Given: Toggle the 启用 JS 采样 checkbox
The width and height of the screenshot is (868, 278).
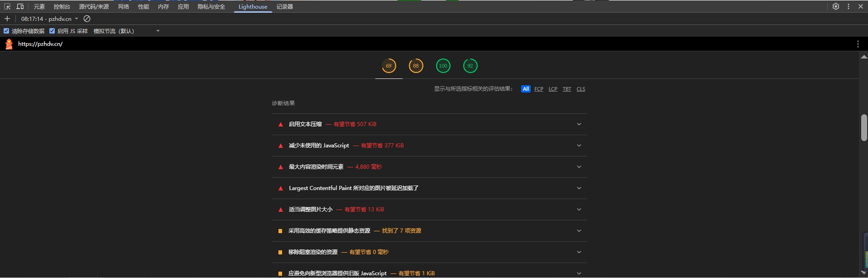Looking at the screenshot, I should [52, 31].
